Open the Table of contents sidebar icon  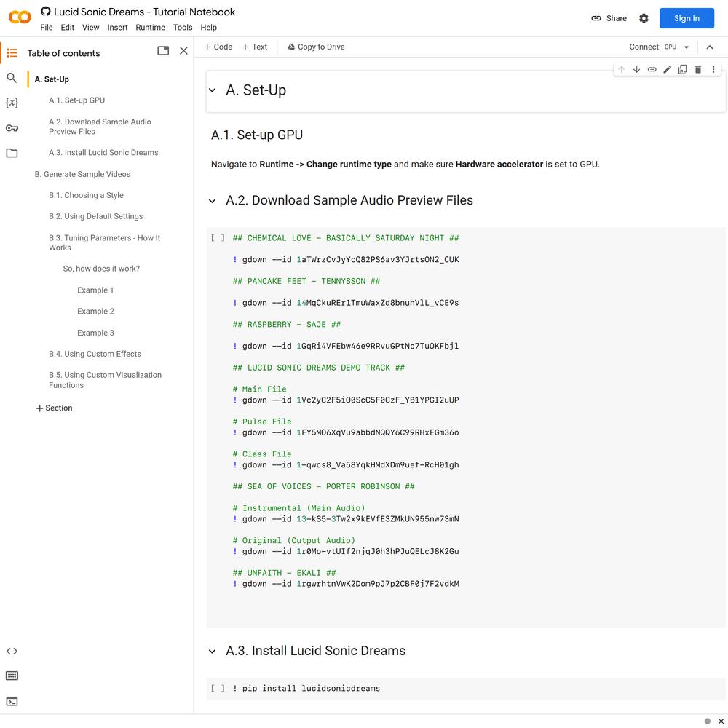pos(12,53)
